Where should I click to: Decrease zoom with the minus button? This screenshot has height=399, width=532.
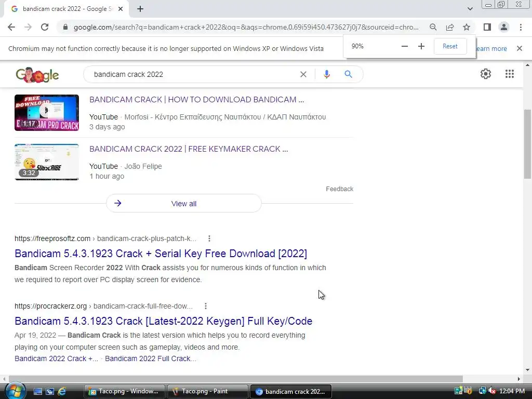pyautogui.click(x=404, y=46)
